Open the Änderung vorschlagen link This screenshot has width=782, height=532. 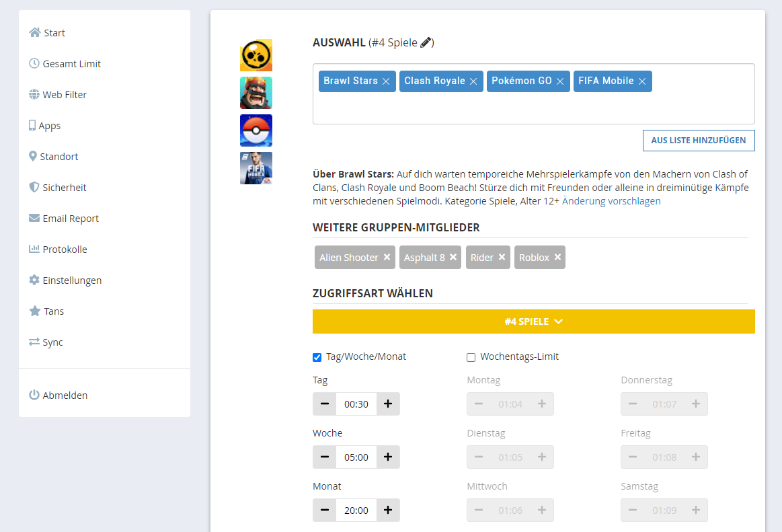611,201
